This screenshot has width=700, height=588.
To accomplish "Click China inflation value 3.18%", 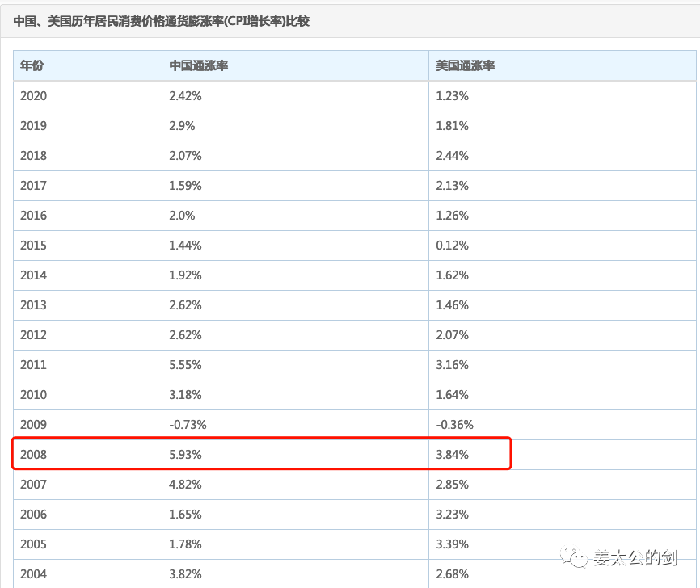I will pos(185,395).
